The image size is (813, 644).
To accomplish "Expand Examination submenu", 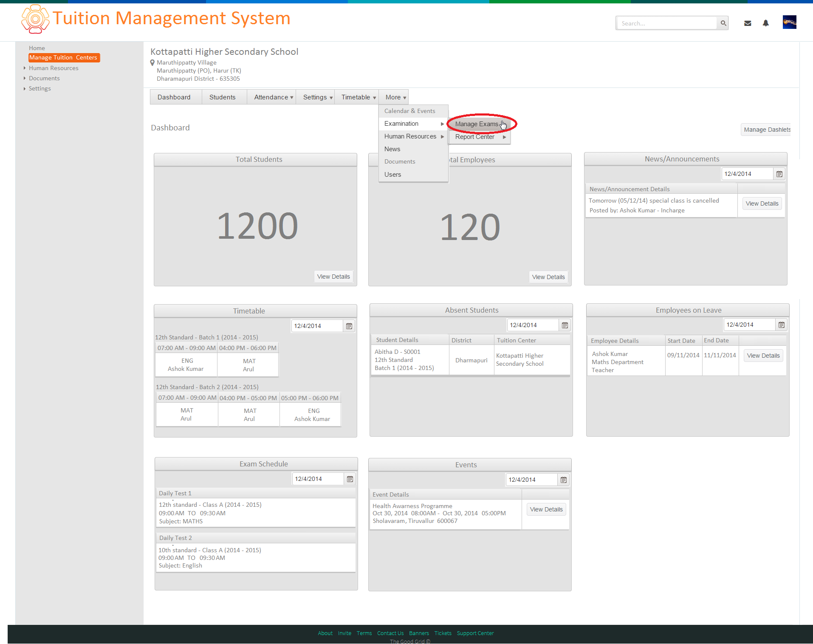I will (413, 124).
